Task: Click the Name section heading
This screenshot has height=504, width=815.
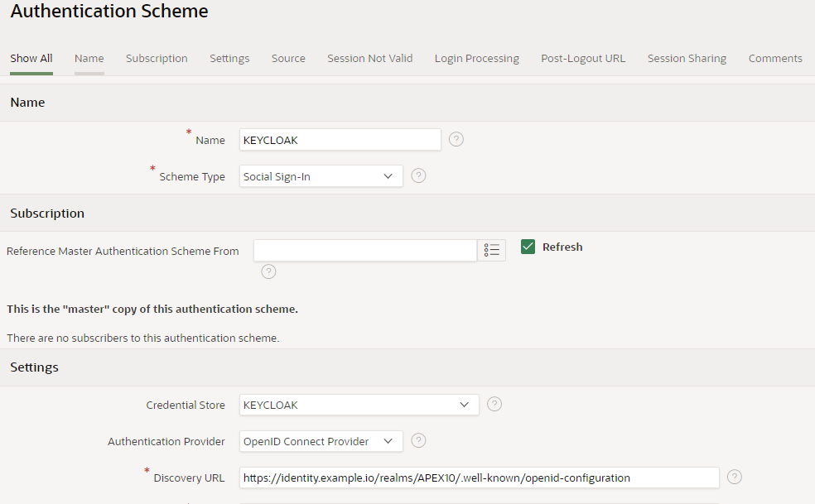Action: pos(27,102)
